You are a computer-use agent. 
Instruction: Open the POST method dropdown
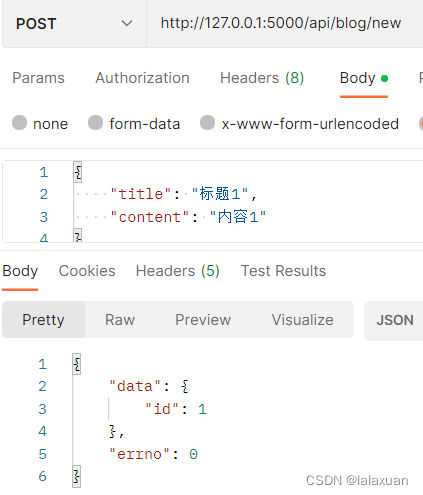(74, 24)
